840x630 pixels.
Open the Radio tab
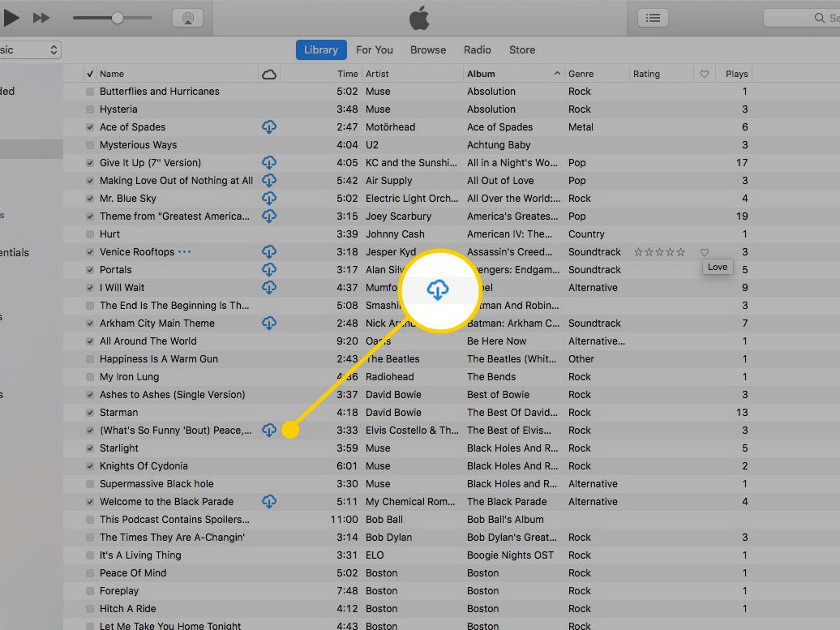477,49
